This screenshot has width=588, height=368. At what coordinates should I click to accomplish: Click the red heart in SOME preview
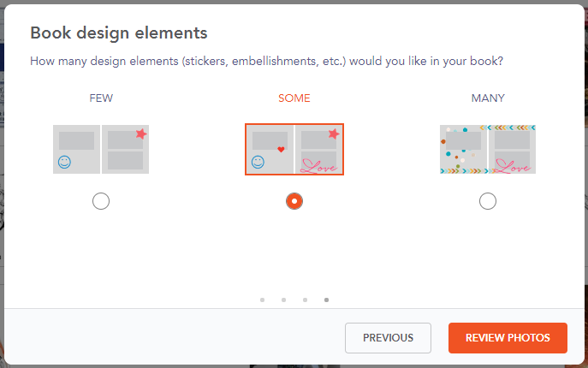[x=281, y=150]
